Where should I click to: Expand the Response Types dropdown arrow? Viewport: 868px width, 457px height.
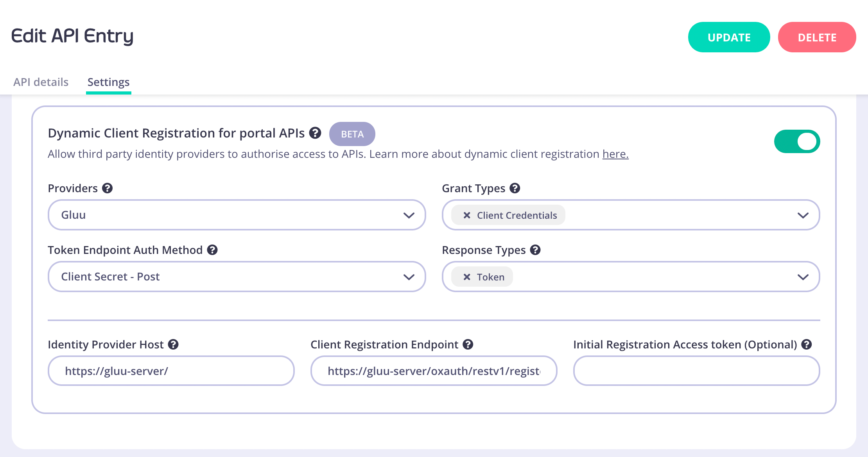pos(803,277)
